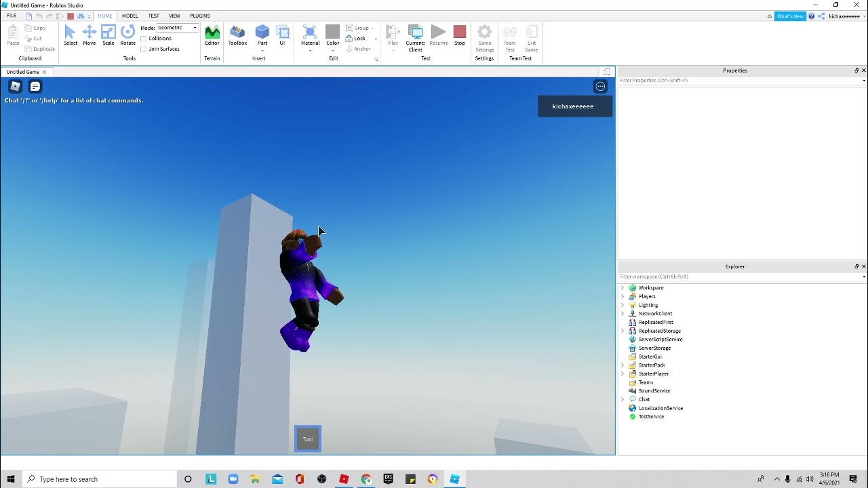868x488 pixels.
Task: Click the Resume test button
Action: pyautogui.click(x=439, y=35)
